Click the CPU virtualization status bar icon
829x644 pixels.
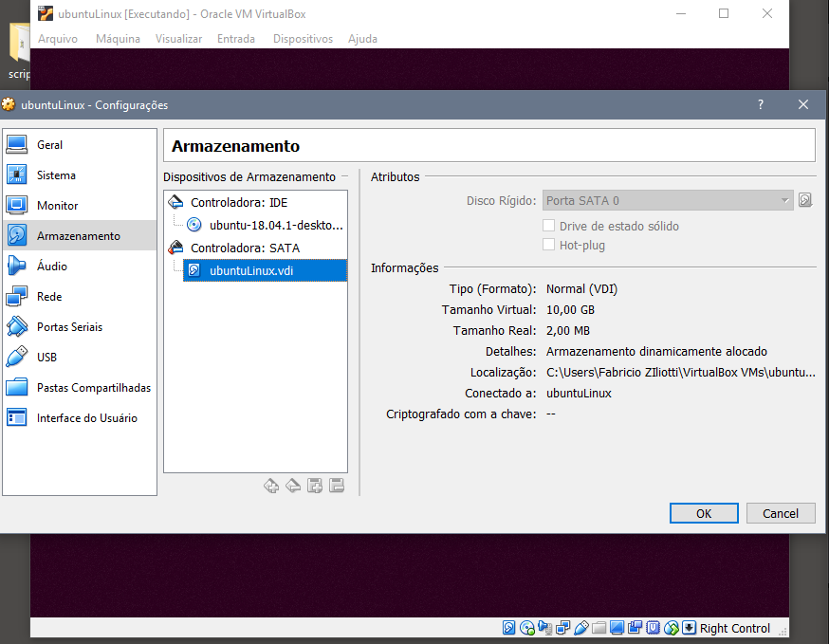[x=654, y=628]
